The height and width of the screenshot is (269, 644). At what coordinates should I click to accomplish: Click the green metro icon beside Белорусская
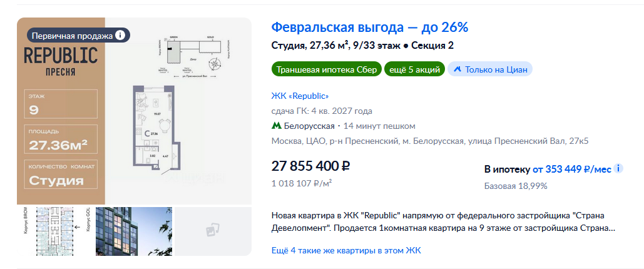point(275,126)
